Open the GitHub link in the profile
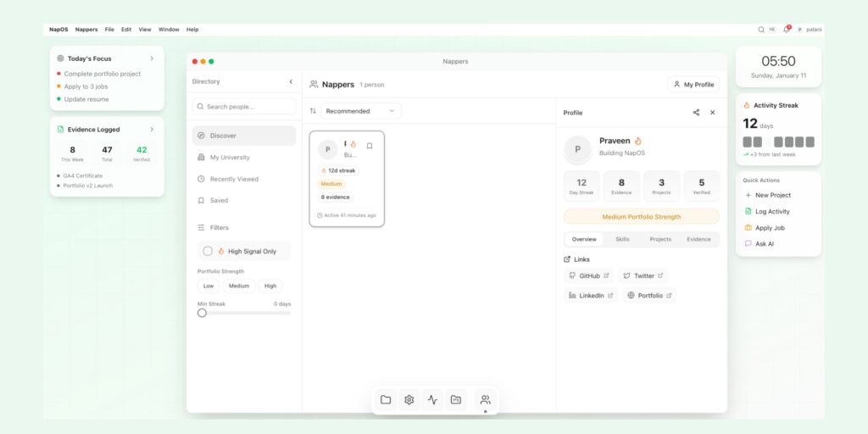Image resolution: width=868 pixels, height=434 pixels. pos(588,275)
